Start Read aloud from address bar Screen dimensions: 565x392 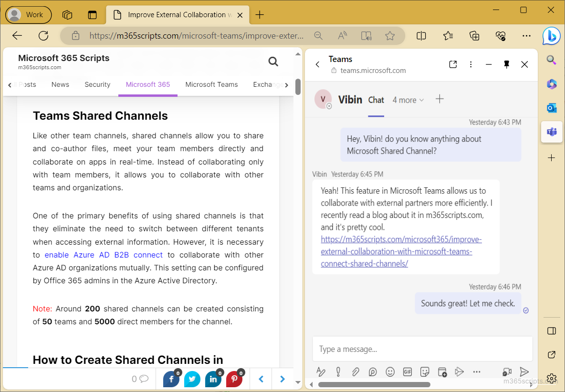342,36
